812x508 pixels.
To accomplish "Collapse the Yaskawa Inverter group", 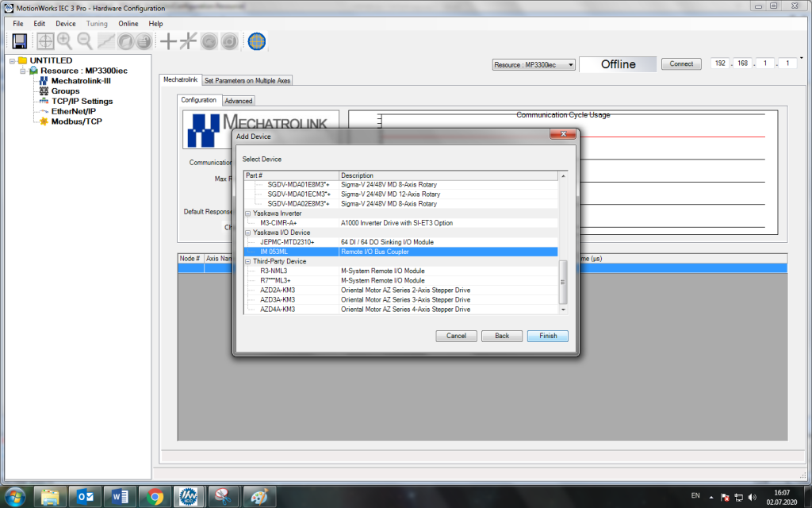I will (x=248, y=214).
